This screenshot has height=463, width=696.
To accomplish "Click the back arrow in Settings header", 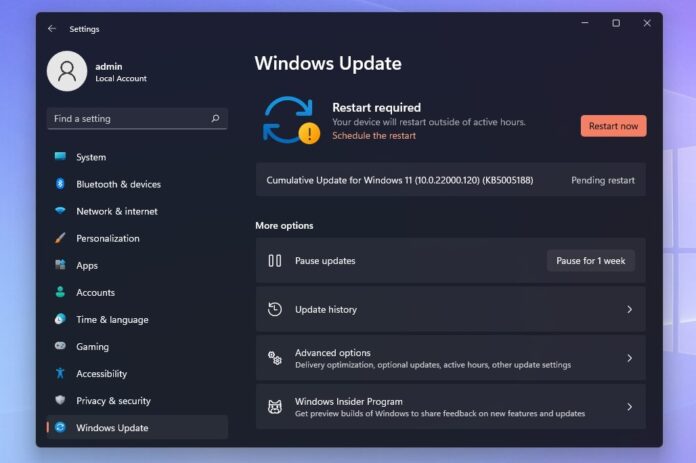I will coord(52,29).
